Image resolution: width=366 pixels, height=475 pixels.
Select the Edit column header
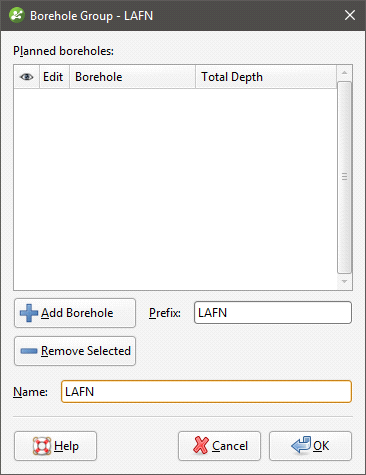click(54, 77)
